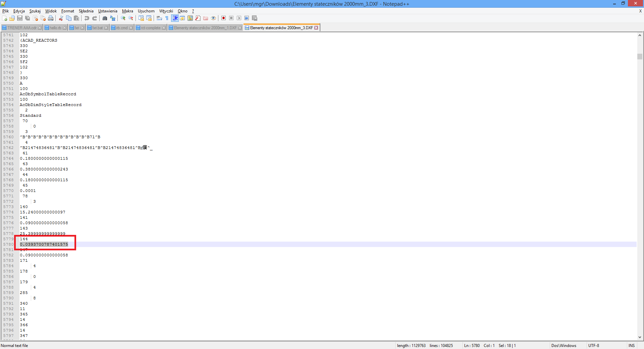Click the New file toolbar icon

(4, 18)
